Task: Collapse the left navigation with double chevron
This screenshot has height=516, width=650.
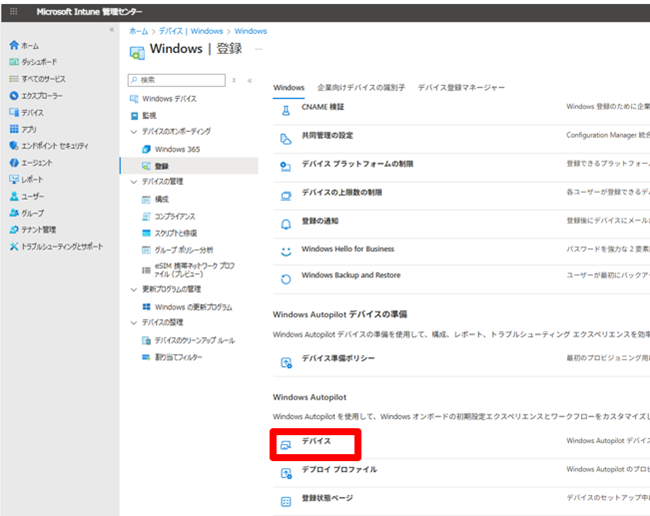Action: [111, 30]
